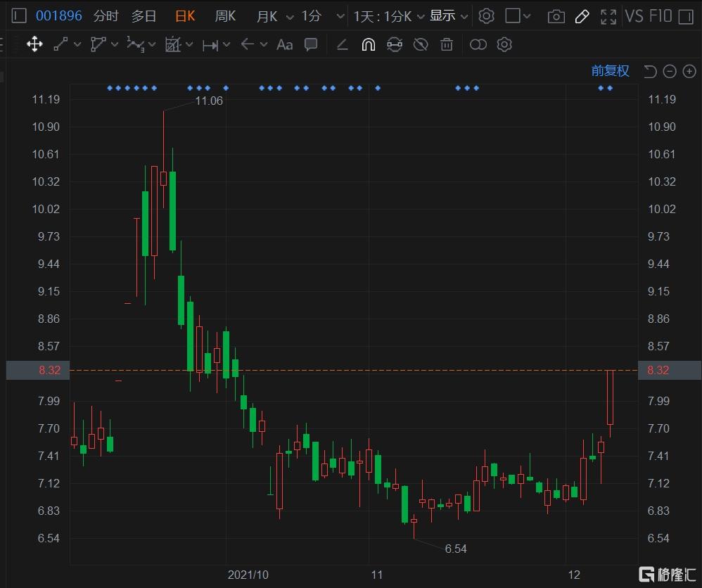
Task: Zoom in the chart with plus icon
Action: coord(689,71)
